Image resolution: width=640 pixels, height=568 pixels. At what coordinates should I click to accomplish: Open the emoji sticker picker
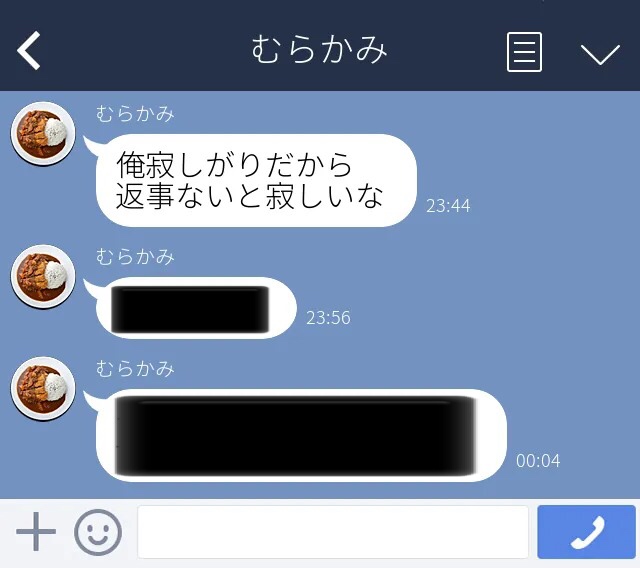point(98,532)
